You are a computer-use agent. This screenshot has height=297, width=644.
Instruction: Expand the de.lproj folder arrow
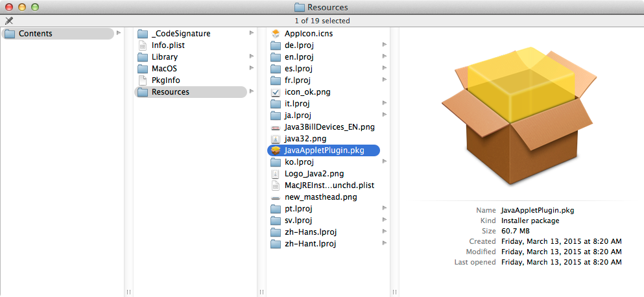tap(385, 44)
